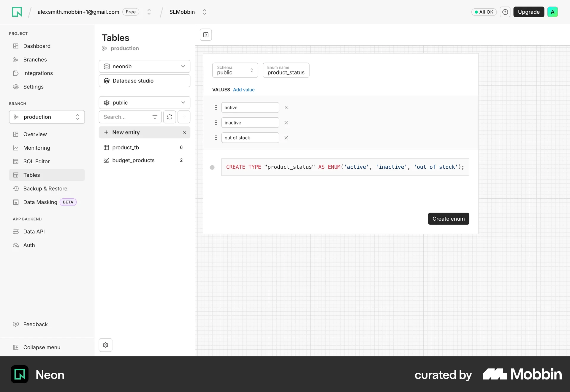The image size is (570, 392).
Task: Select the budget_products view
Action: coord(145,160)
